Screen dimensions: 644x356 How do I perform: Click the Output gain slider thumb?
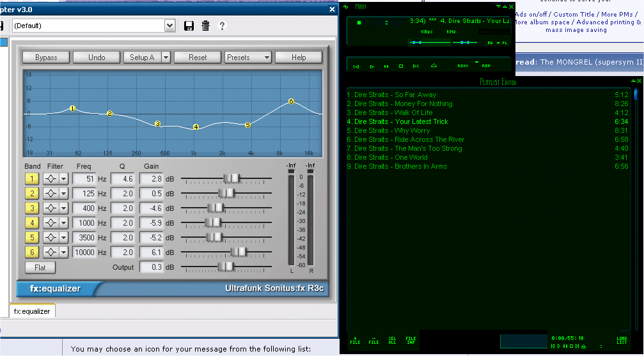(226, 267)
